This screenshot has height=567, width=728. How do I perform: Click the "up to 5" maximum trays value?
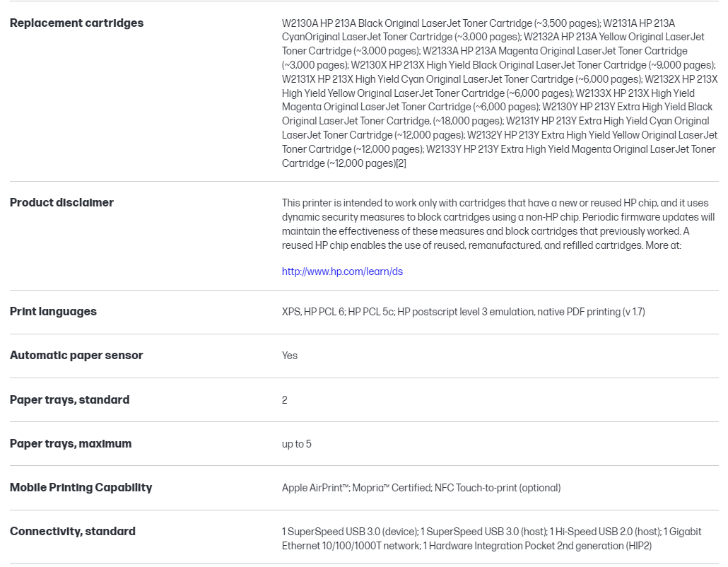tap(296, 444)
